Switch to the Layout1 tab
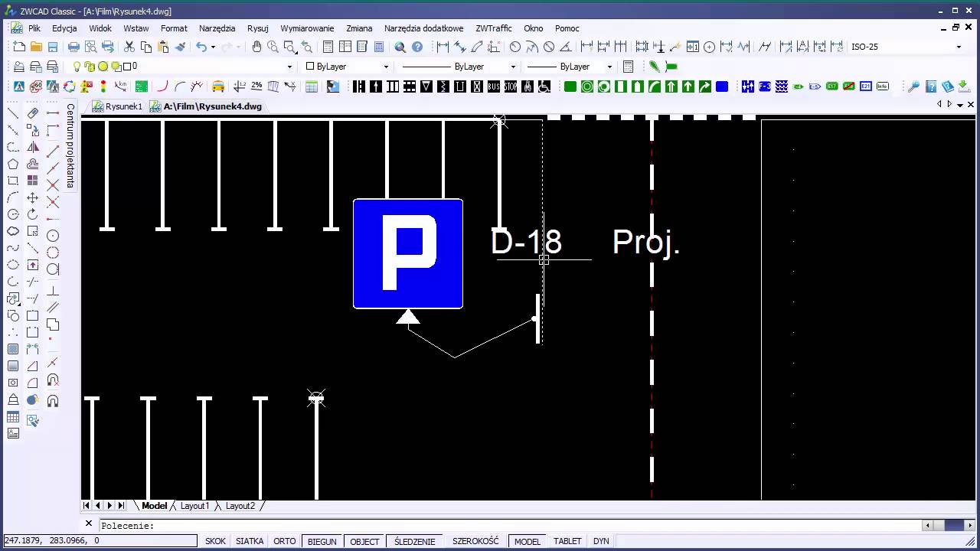This screenshot has height=551, width=980. click(x=194, y=506)
